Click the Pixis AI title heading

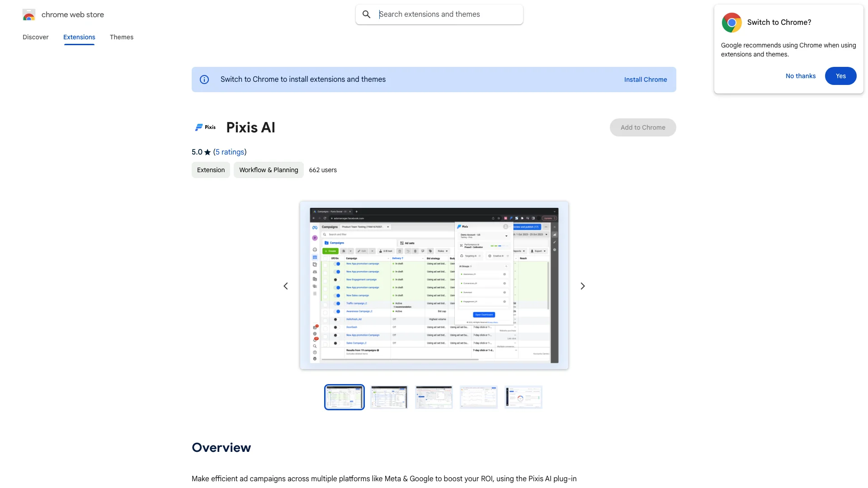point(250,127)
